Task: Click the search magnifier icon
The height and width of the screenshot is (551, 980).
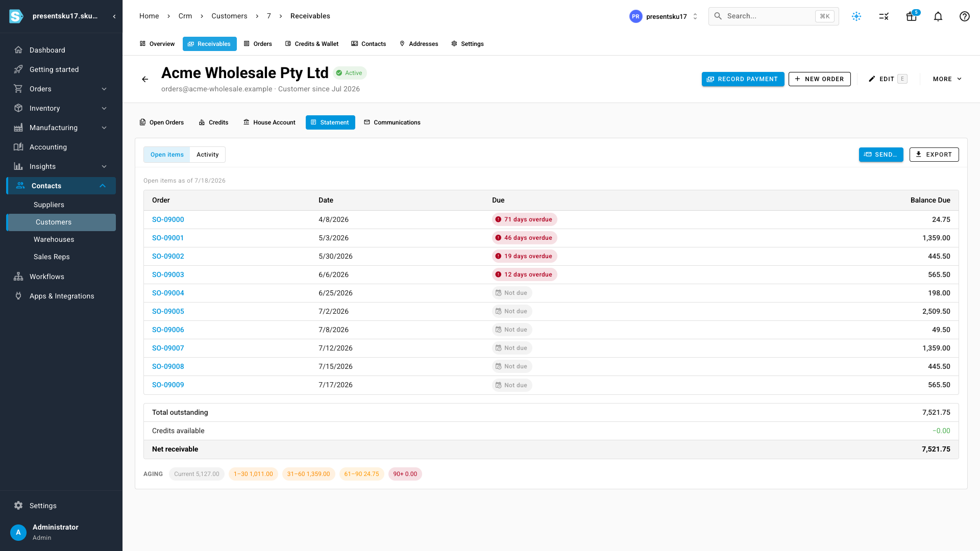Action: (x=718, y=16)
